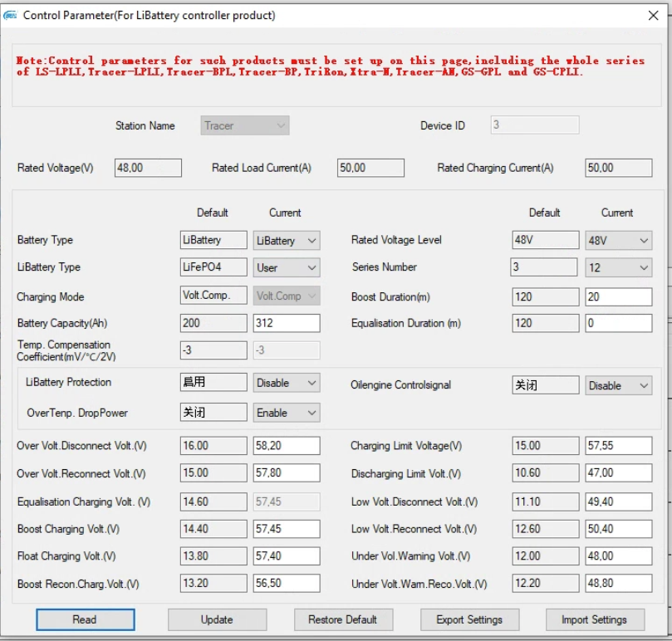Click the Read button

(86, 619)
